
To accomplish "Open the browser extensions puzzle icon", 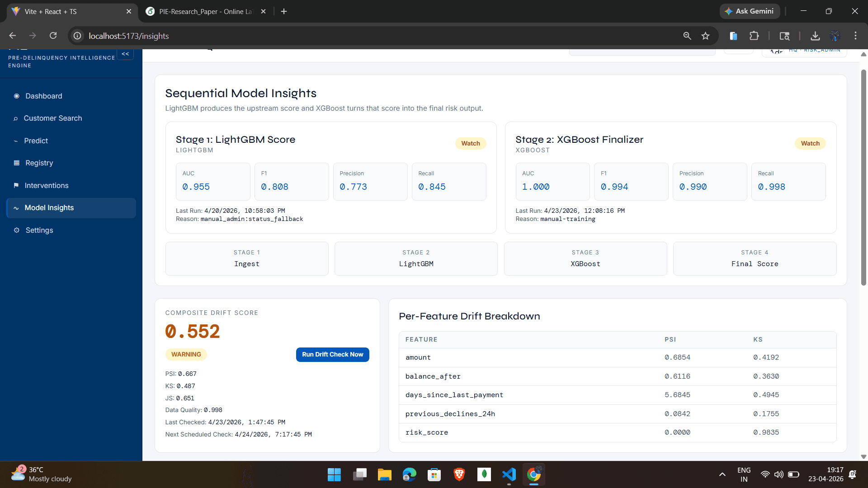I will (x=754, y=36).
